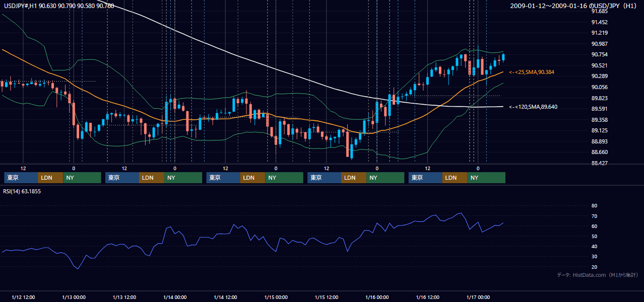Click the price axis value 90.754
Screen dimensions: 644x302
[x=599, y=54]
